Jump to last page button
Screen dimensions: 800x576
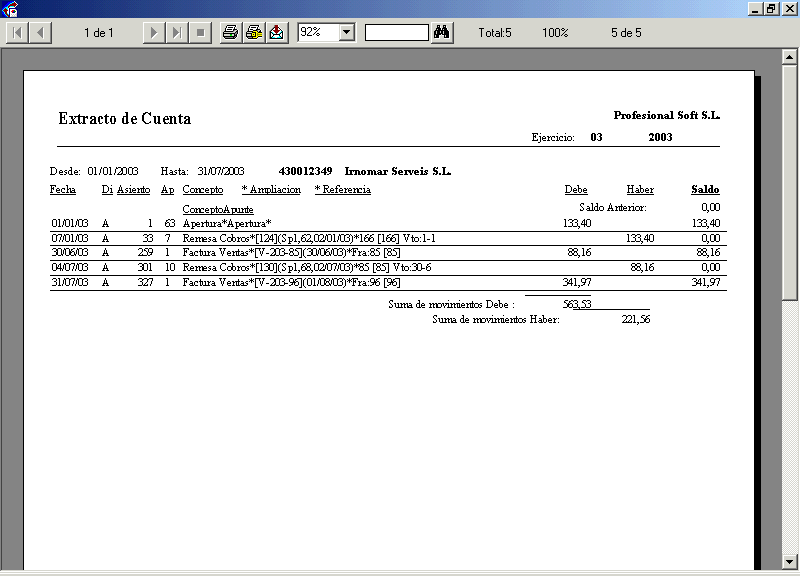[176, 33]
